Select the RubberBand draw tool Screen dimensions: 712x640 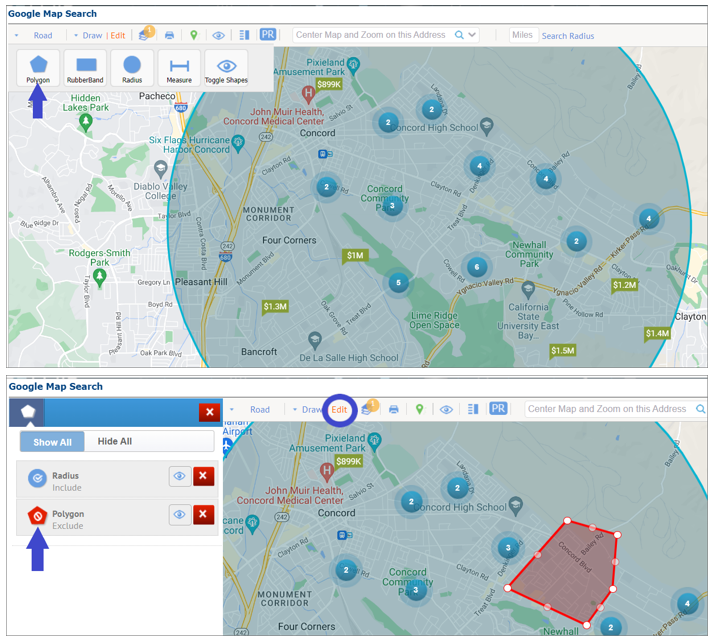(x=85, y=67)
